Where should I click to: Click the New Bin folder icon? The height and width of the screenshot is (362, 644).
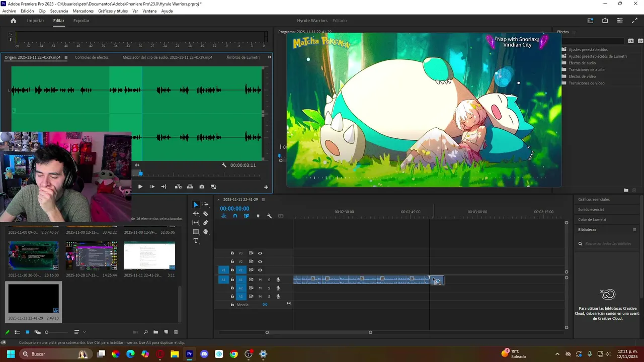tap(156, 332)
